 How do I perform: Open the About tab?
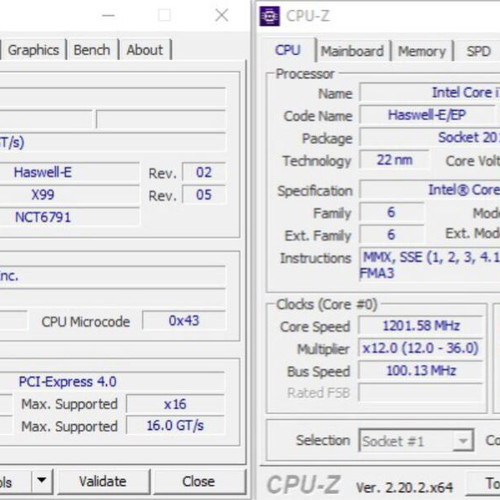(145, 50)
